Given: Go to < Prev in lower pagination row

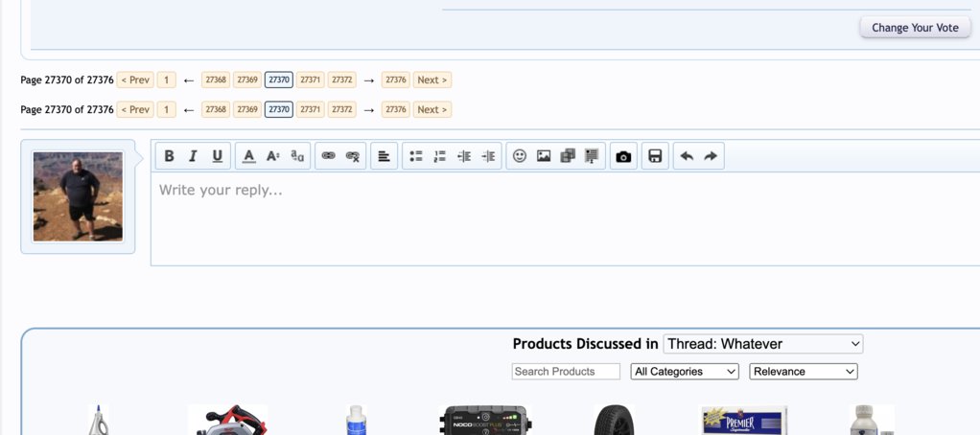Looking at the screenshot, I should coord(135,110).
